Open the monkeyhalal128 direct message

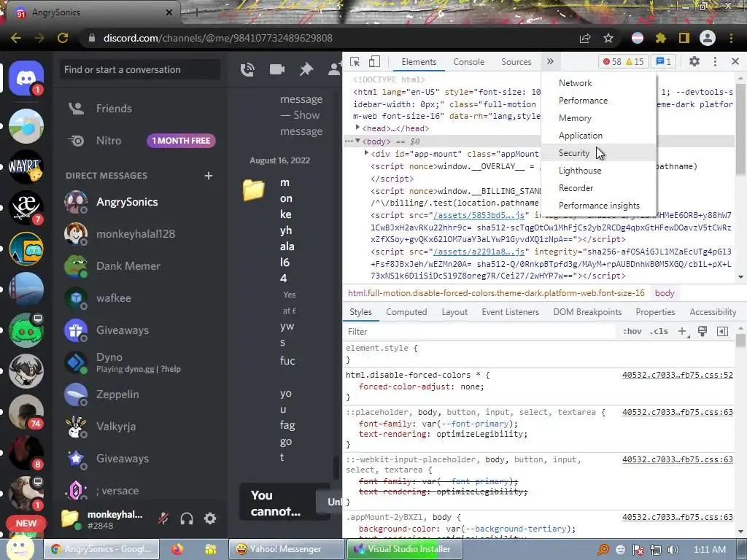pos(141,234)
